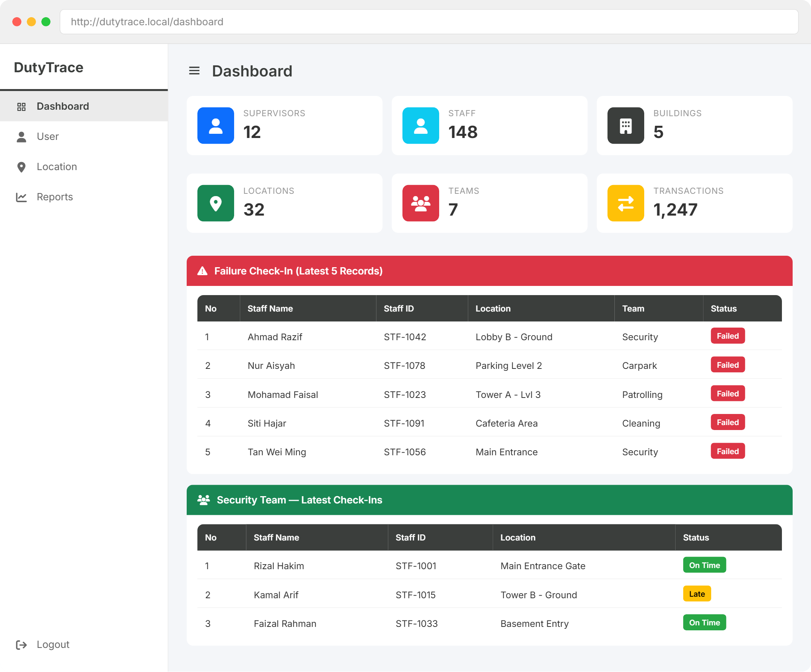
Task: Click the Logout link
Action: click(x=52, y=644)
